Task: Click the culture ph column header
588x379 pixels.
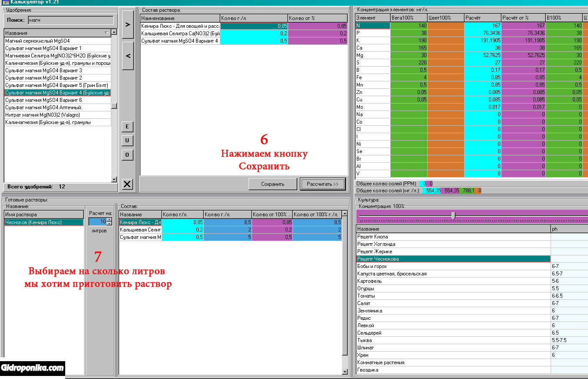Action: pos(569,229)
